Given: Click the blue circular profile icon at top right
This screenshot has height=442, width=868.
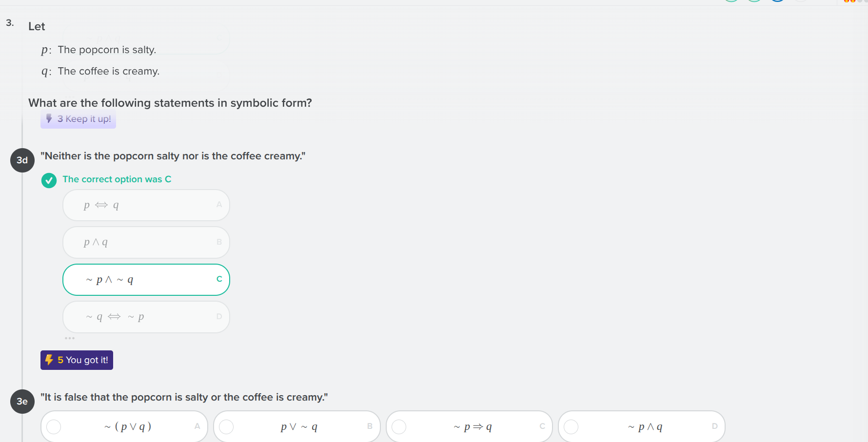Looking at the screenshot, I should (777, 1).
